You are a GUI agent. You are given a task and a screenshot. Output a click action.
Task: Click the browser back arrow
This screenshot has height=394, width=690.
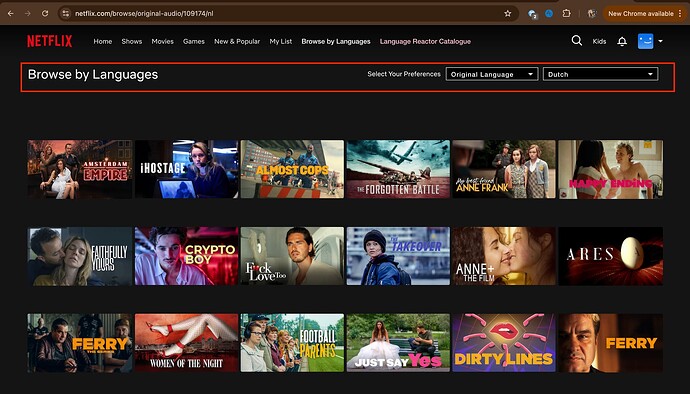(11, 14)
